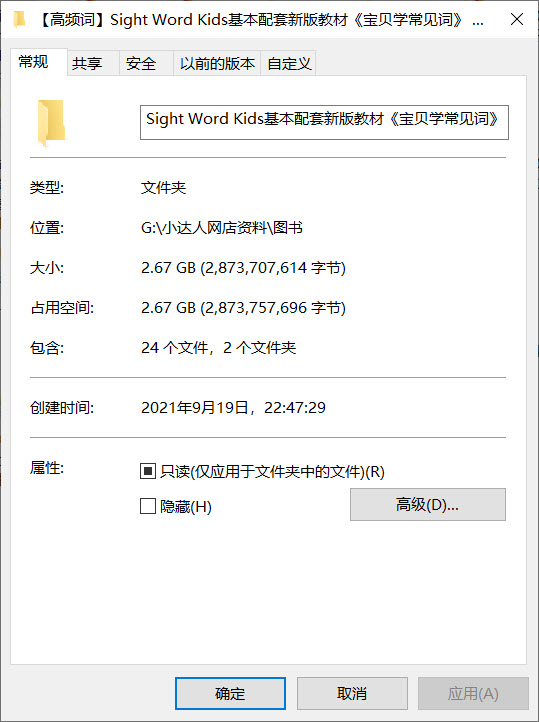The width and height of the screenshot is (539, 722).
Task: Click the 创建时间: label
Action: point(62,408)
